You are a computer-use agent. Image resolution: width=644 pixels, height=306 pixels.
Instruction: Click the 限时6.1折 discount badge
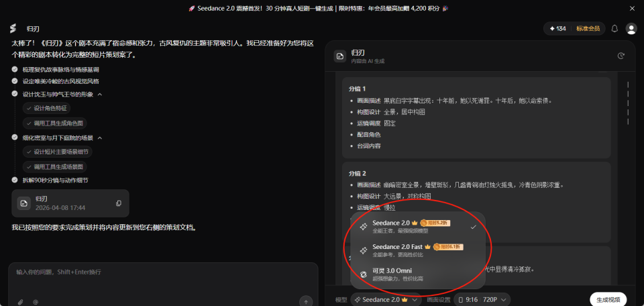[449, 247]
